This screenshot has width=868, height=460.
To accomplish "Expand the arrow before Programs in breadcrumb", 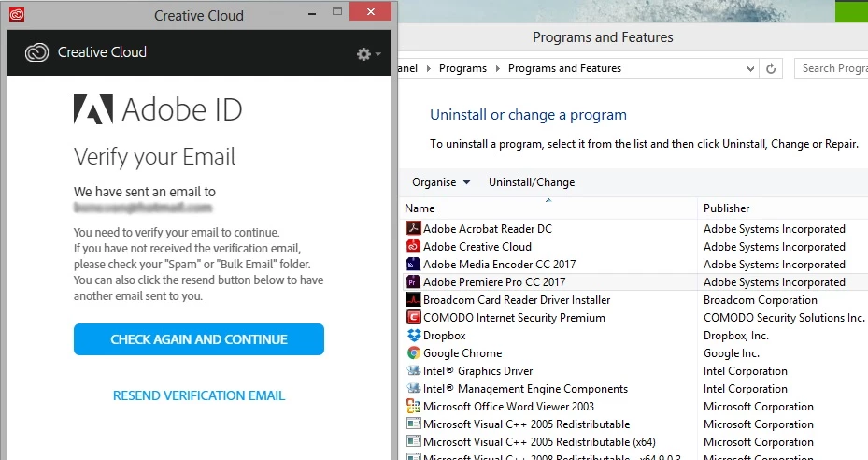I will pos(429,69).
